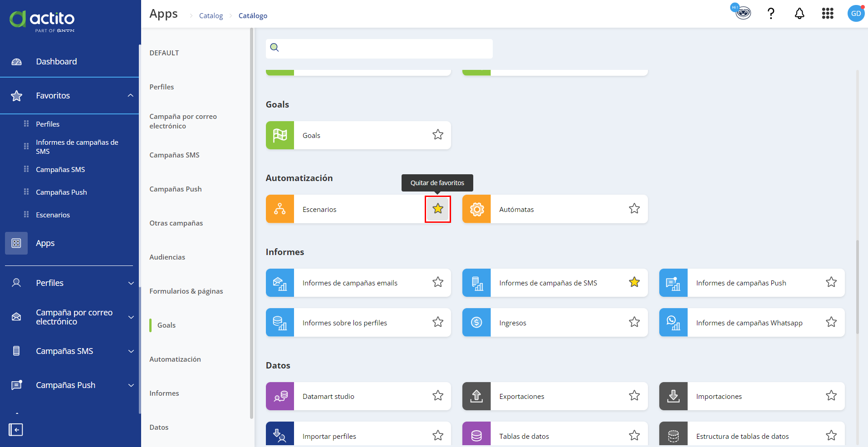This screenshot has width=868, height=447.
Task: Expand Campañas Push sidebar chevron
Action: (131, 385)
